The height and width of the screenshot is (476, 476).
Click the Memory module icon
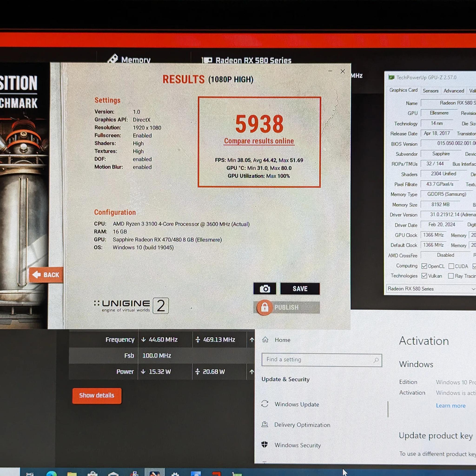tap(113, 59)
